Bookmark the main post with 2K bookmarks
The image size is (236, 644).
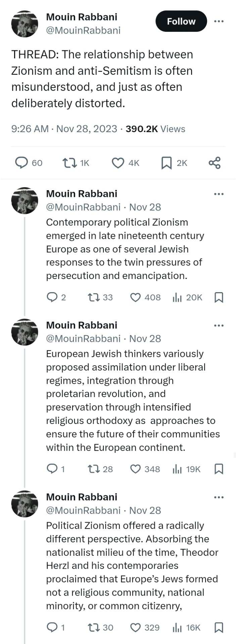coord(167,163)
